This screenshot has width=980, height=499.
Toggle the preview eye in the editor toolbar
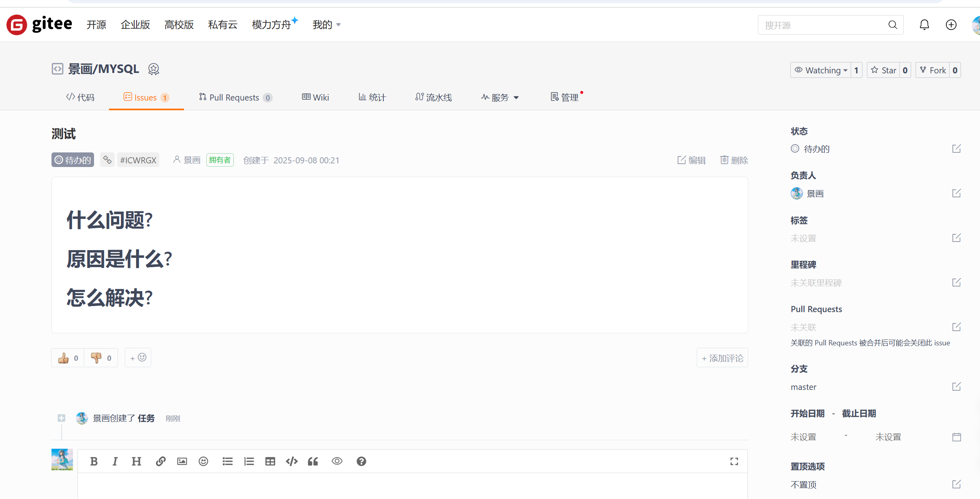coord(337,461)
